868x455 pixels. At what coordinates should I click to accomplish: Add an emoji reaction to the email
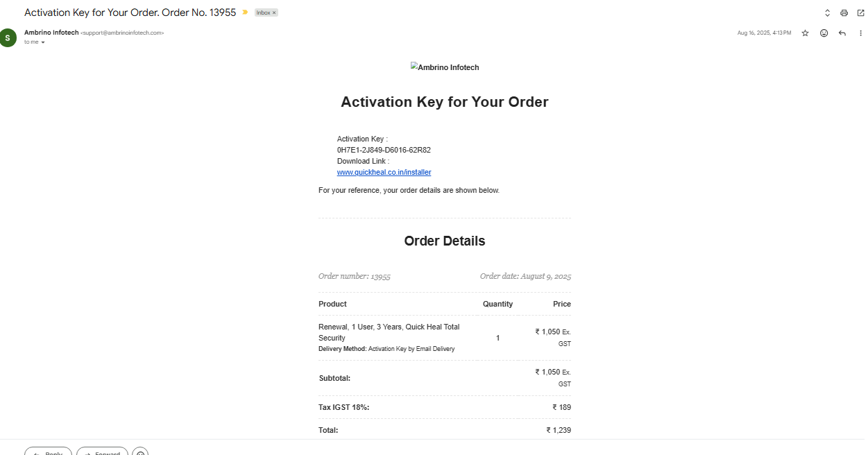(x=824, y=33)
